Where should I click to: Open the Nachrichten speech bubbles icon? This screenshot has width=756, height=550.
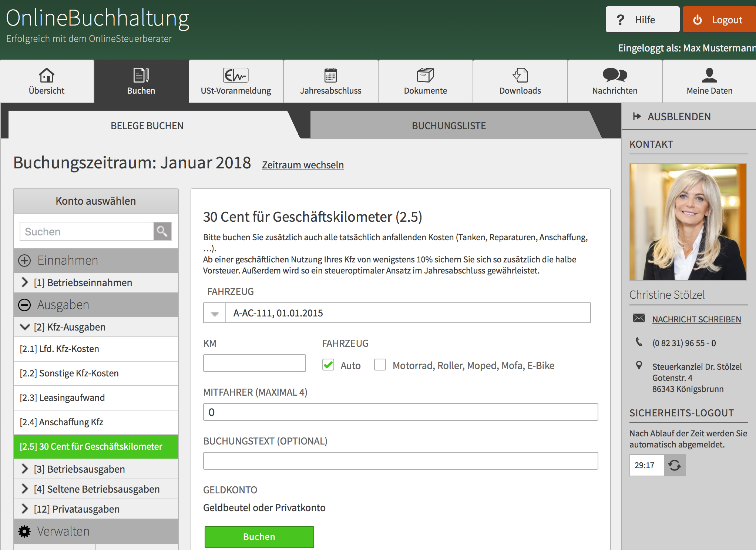(x=615, y=75)
